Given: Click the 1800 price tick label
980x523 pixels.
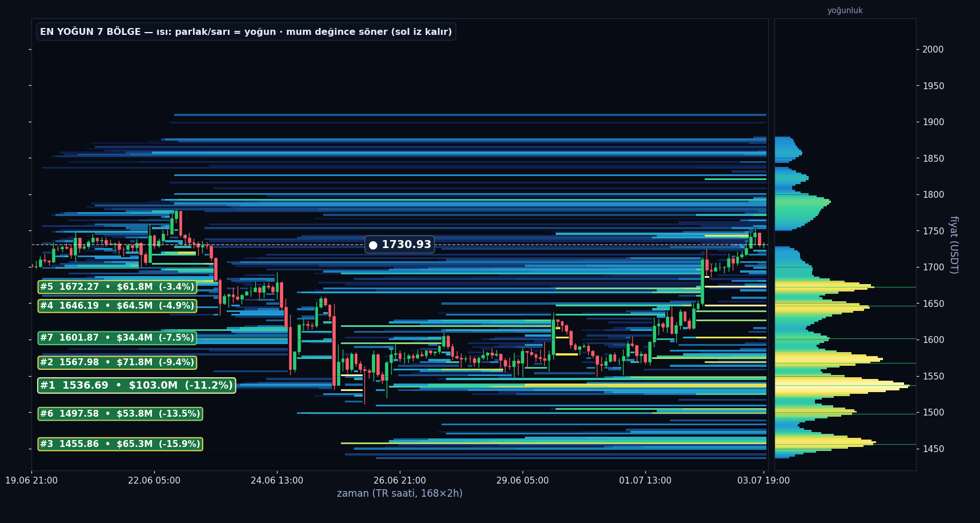Looking at the screenshot, I should point(933,195).
